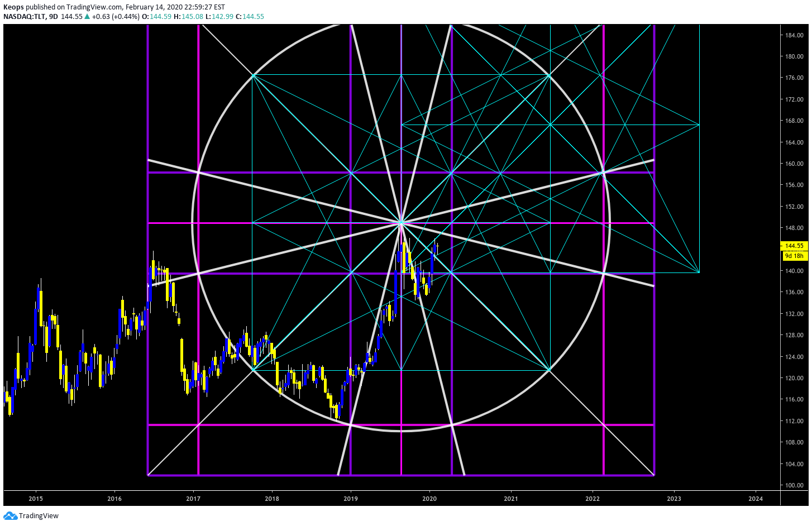The image size is (812, 526).
Task: Click the high value H:145.08
Action: (x=188, y=17)
